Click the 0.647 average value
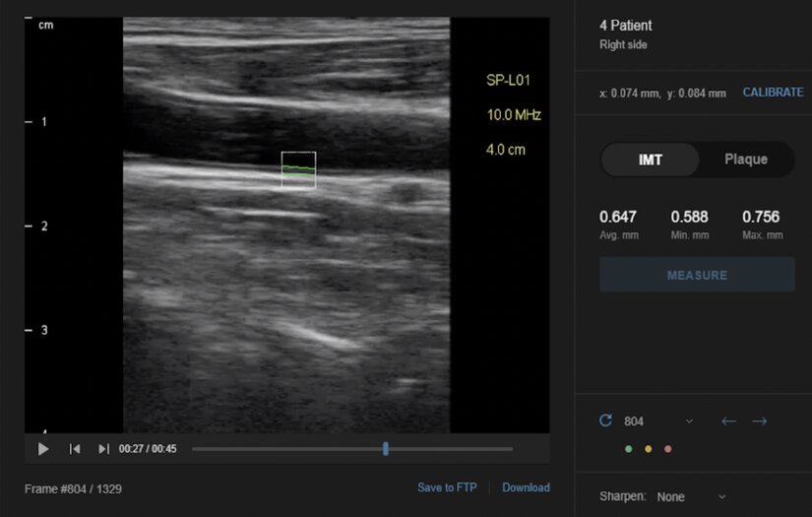Viewport: 812px width, 517px height. point(618,217)
